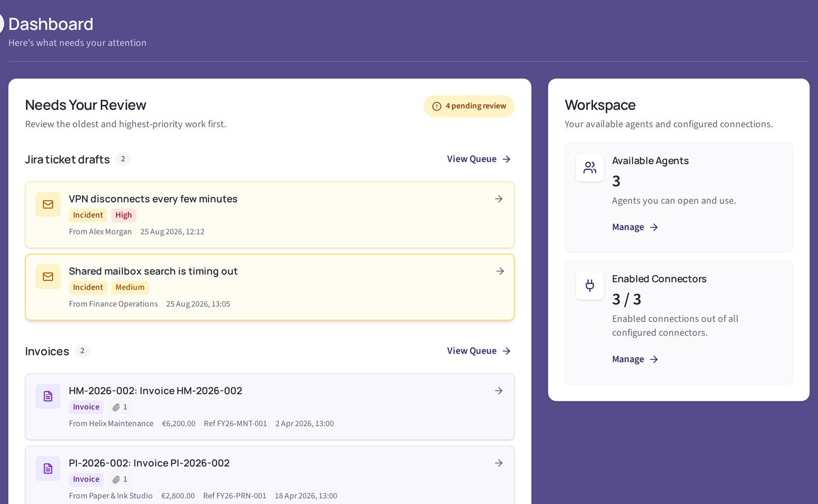Click Invoice tag on PI-2026-002 card

coord(86,479)
